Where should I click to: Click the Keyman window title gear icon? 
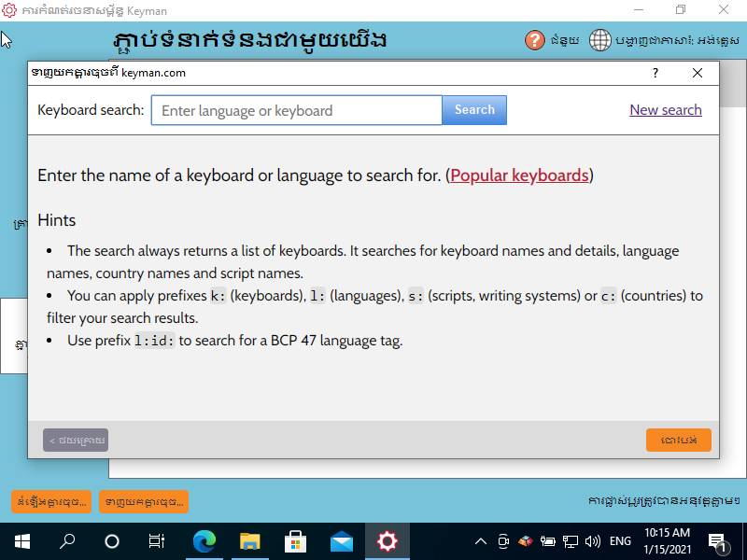pyautogui.click(x=9, y=10)
